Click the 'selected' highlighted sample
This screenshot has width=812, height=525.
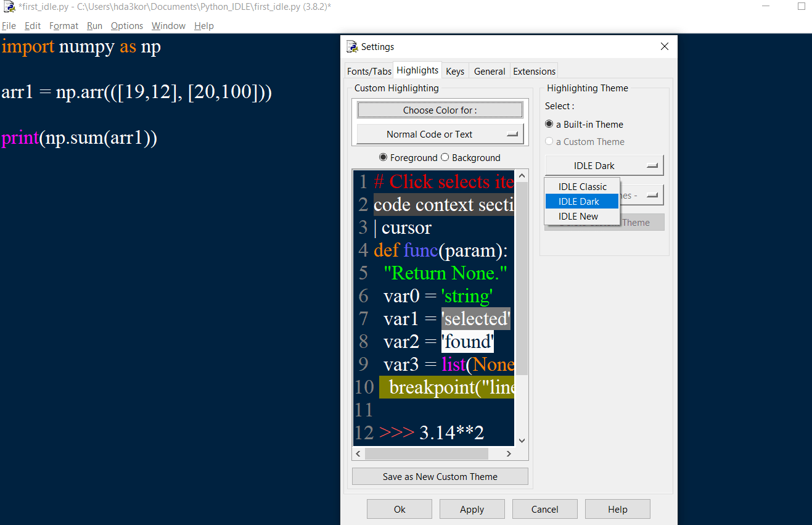point(475,319)
